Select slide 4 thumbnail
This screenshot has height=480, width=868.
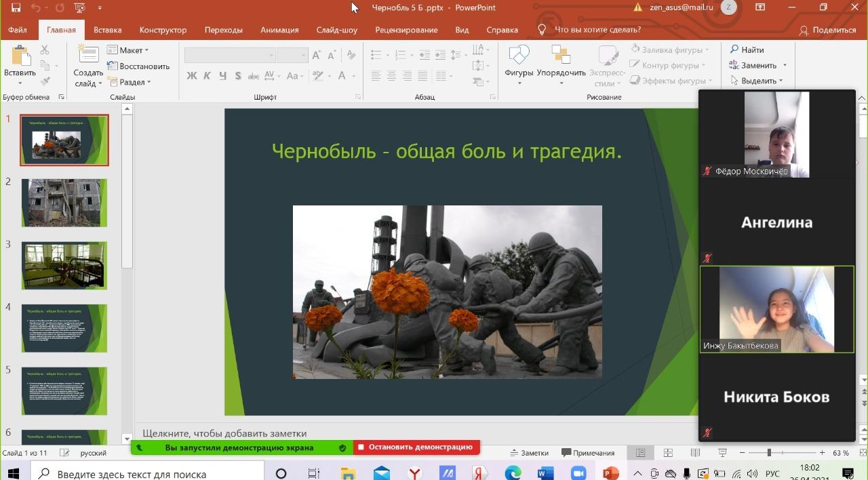(64, 329)
